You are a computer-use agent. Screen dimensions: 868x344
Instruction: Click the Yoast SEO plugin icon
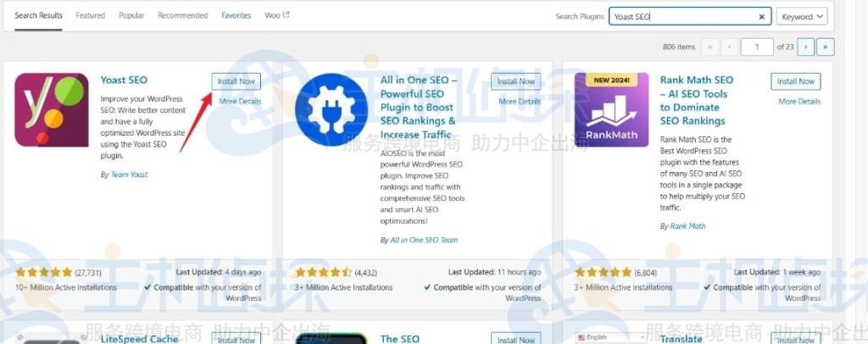tap(52, 109)
